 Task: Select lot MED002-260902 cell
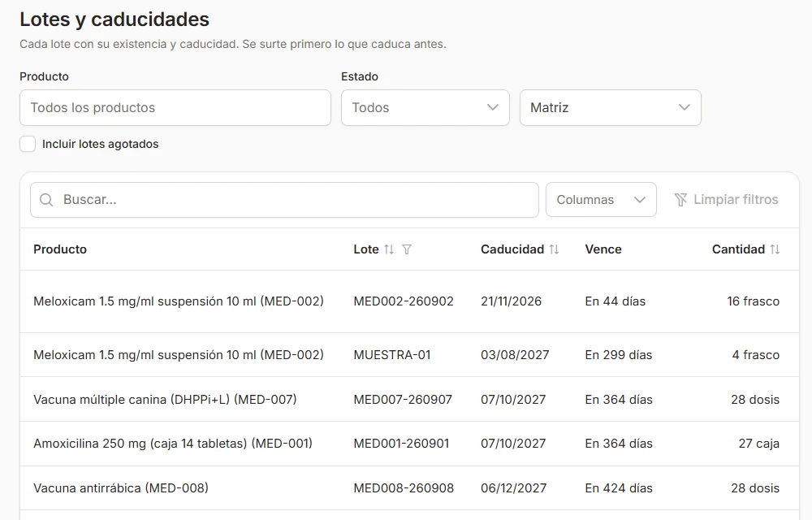point(404,301)
